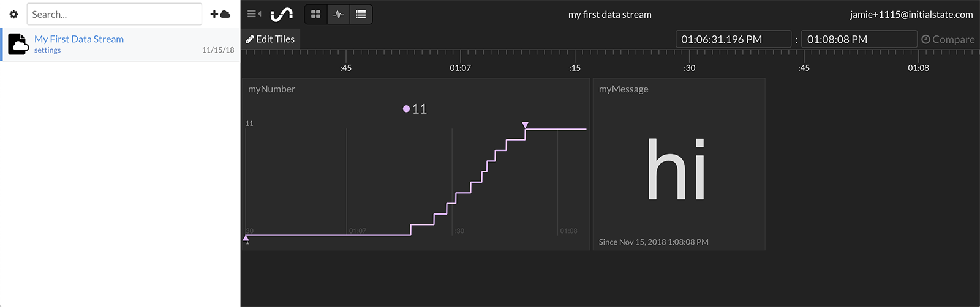The height and width of the screenshot is (307, 980).
Task: Open settings gear in sidebar
Action: click(13, 14)
